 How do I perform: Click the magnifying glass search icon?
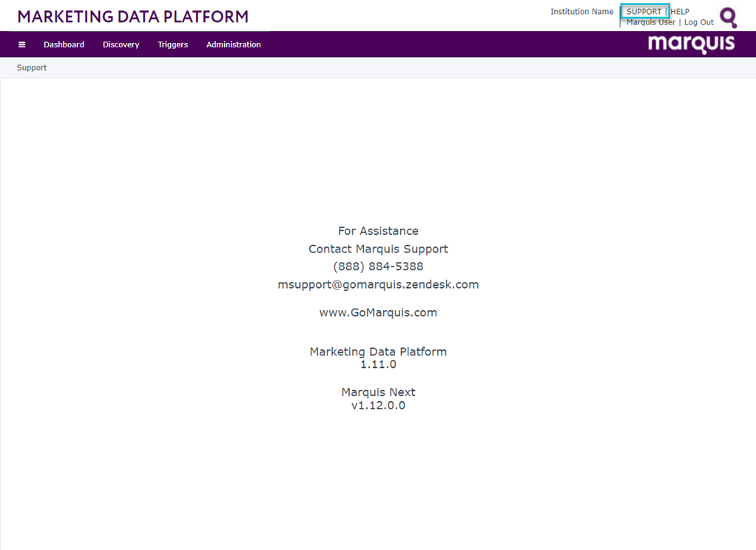728,17
